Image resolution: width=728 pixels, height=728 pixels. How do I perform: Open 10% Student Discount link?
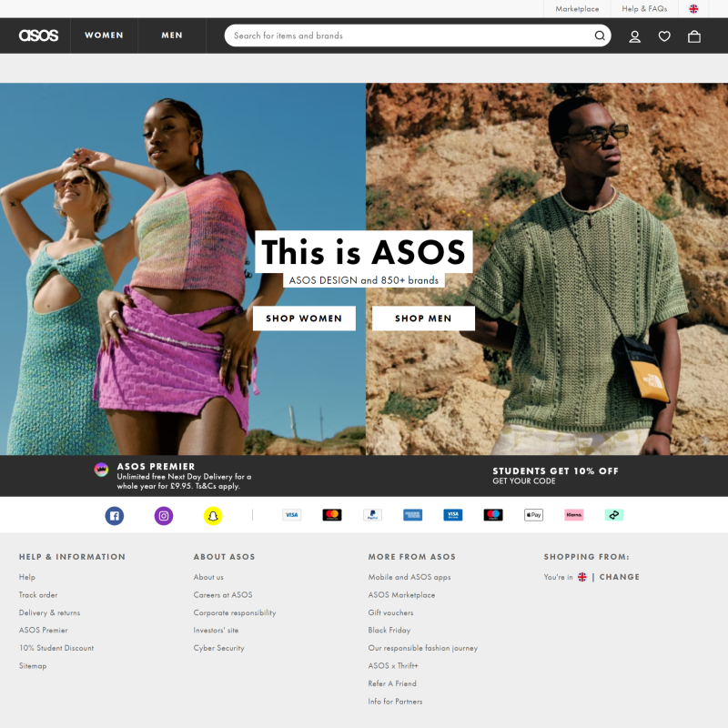click(56, 648)
